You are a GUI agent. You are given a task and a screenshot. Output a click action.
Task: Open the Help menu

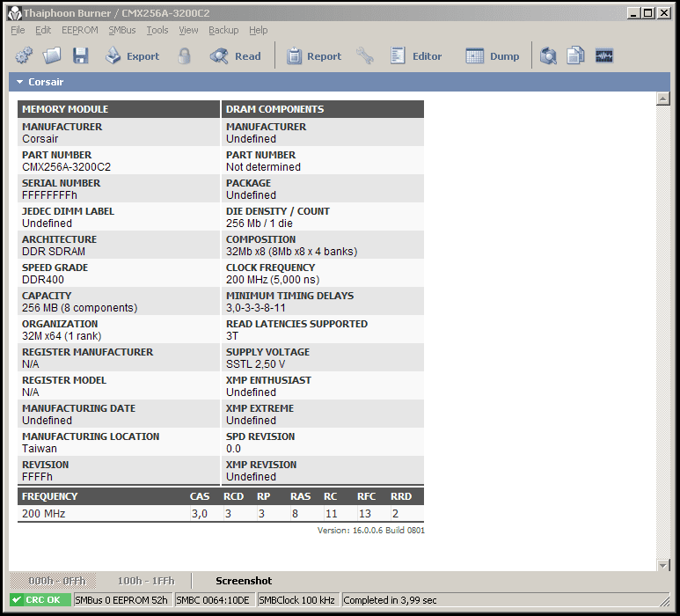[x=258, y=30]
